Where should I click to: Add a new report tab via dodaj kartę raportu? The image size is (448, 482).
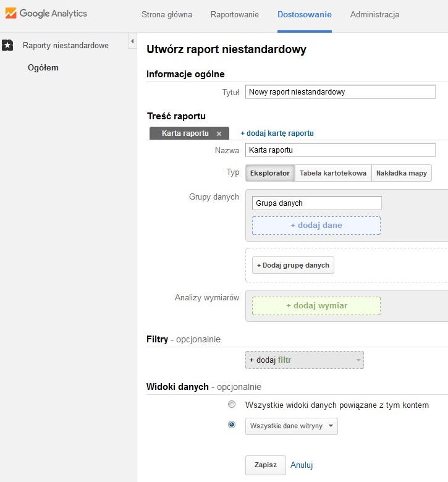(277, 133)
